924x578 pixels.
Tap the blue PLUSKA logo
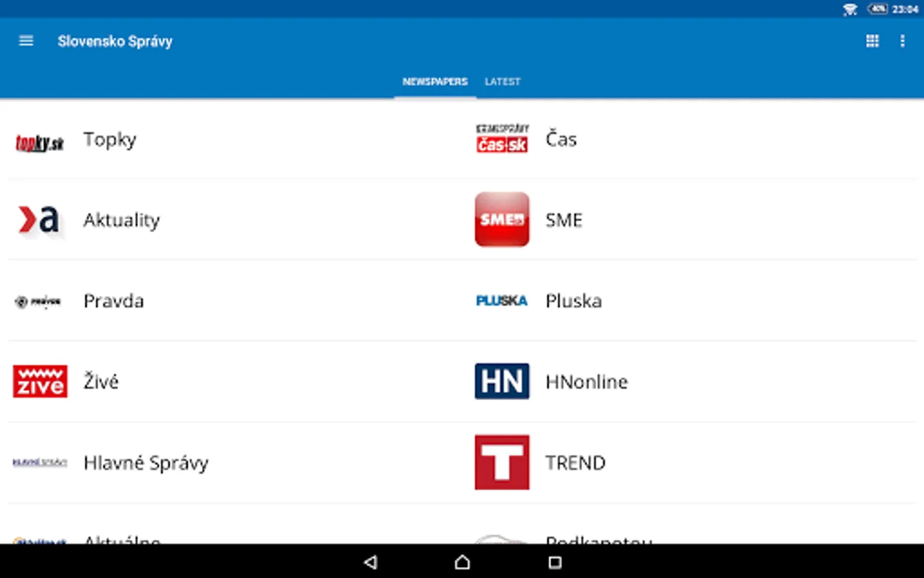[x=502, y=301]
